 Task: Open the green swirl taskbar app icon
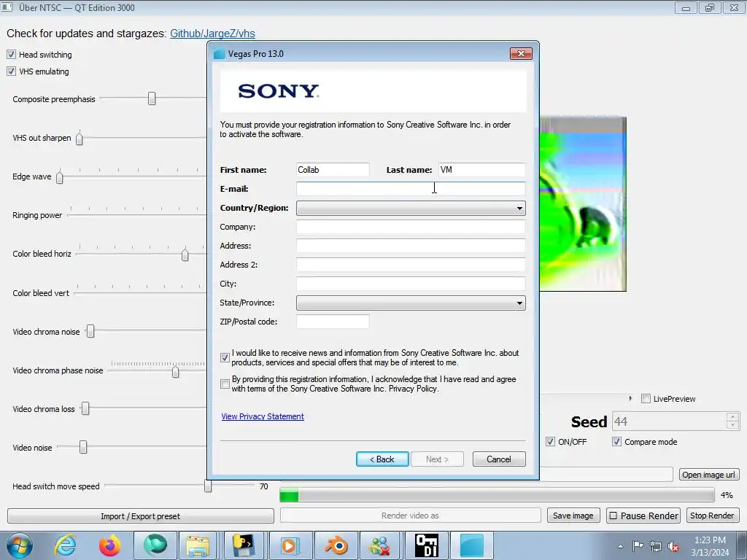(155, 545)
